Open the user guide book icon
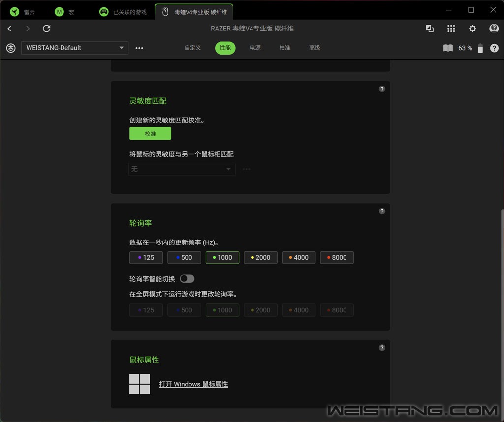The image size is (504, 422). pyautogui.click(x=448, y=48)
